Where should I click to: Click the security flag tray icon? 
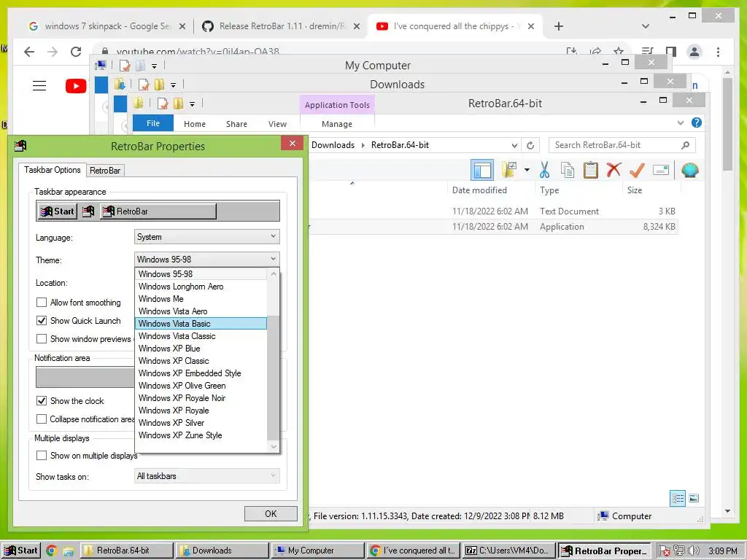(x=664, y=551)
